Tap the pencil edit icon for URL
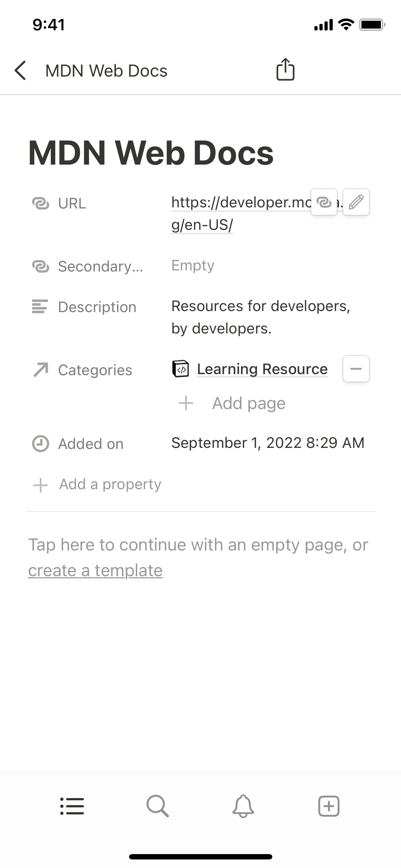401x868 pixels. pyautogui.click(x=356, y=202)
